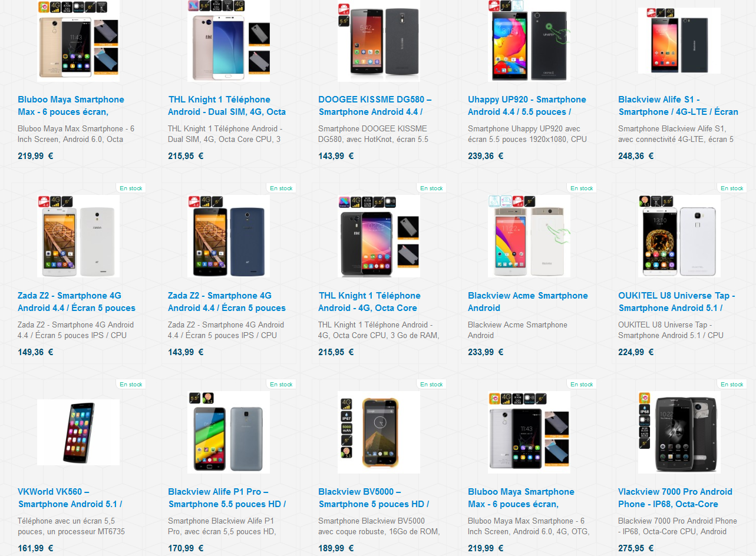This screenshot has height=556, width=756.
Task: Click the IP67 waterproof icon on Blackview BV5000
Action: [x=346, y=416]
